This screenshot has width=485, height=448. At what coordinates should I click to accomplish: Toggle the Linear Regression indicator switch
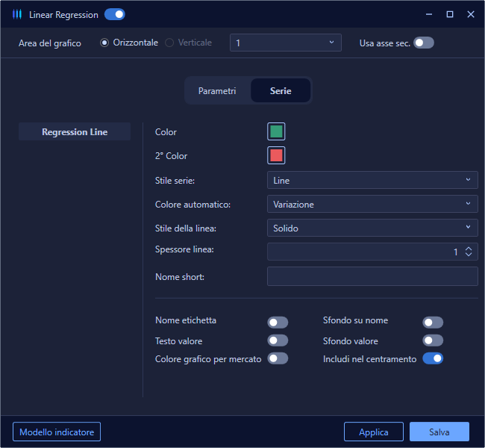click(114, 14)
